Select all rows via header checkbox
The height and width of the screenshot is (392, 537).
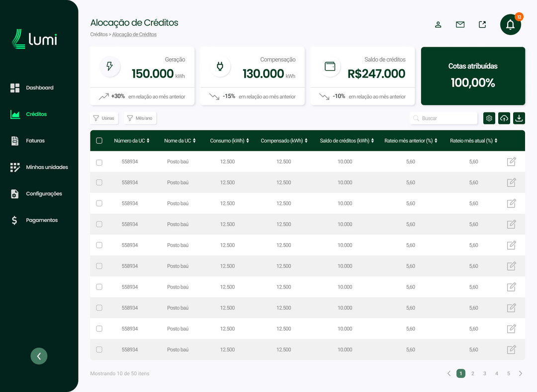[x=99, y=140]
